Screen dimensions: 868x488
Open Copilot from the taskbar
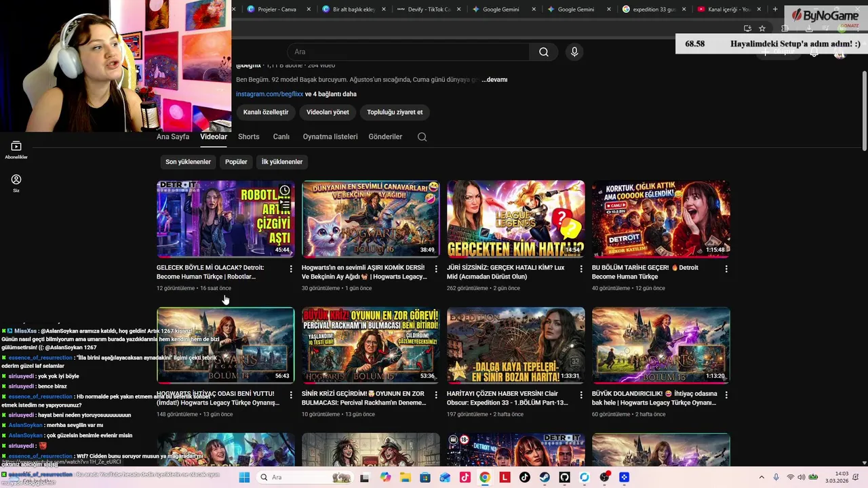[x=386, y=477]
